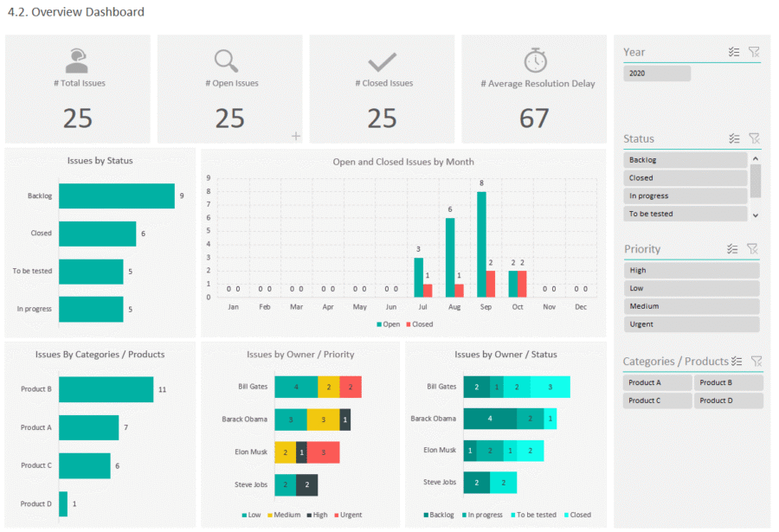
Task: Click the Status slicer scroll-up arrow
Action: click(756, 159)
